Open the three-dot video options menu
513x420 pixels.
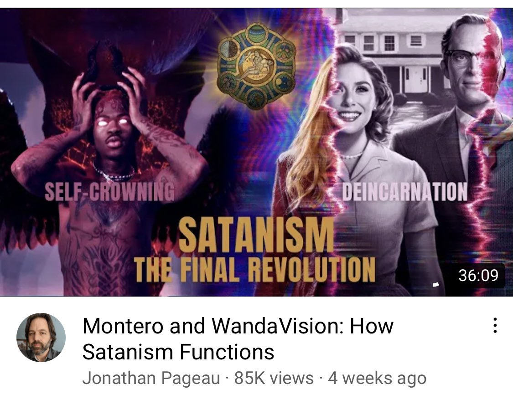click(495, 326)
